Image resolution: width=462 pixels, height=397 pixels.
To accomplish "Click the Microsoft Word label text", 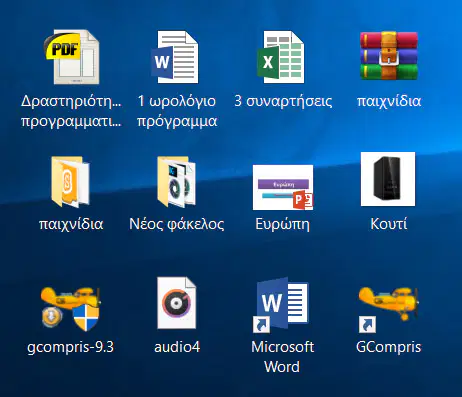I will click(282, 357).
